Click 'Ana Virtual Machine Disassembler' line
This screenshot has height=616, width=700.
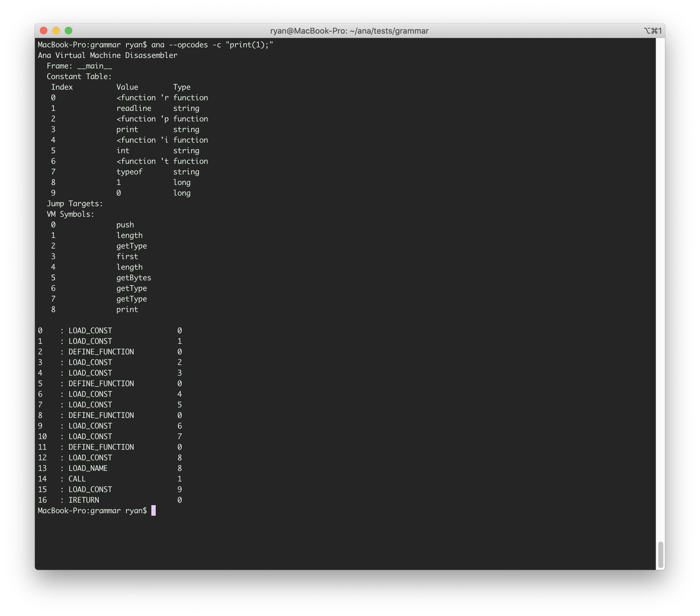tap(107, 55)
